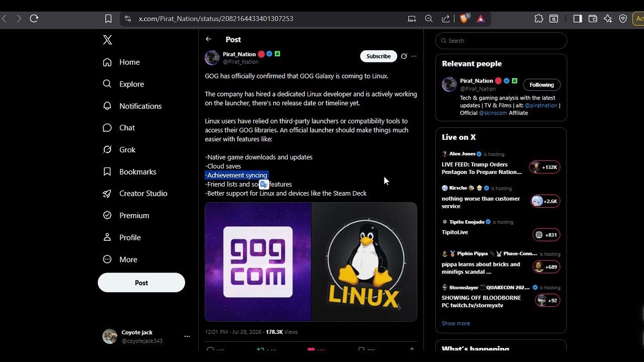Open Kirsche's live broadcast
This screenshot has width=644, height=362.
pos(480,202)
